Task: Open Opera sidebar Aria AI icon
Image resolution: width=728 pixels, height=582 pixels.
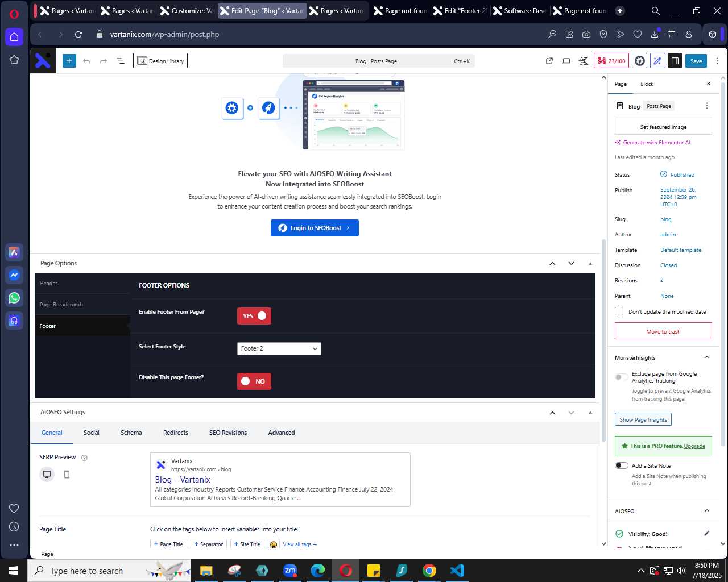Action: [x=14, y=252]
